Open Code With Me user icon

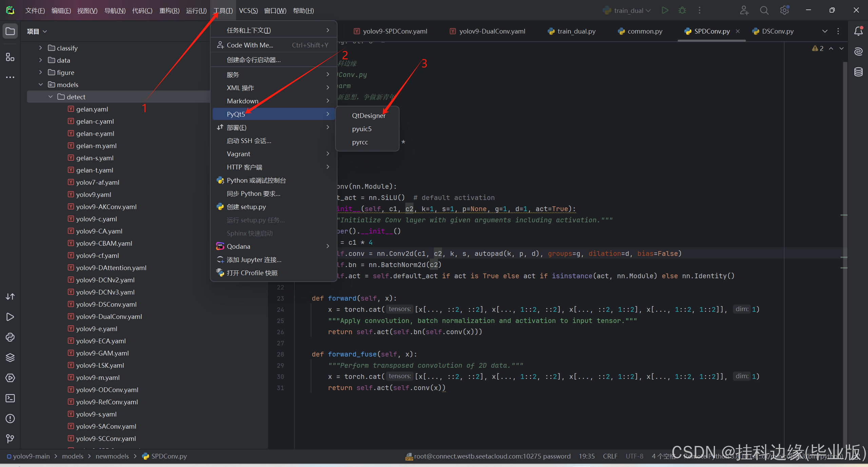click(744, 10)
